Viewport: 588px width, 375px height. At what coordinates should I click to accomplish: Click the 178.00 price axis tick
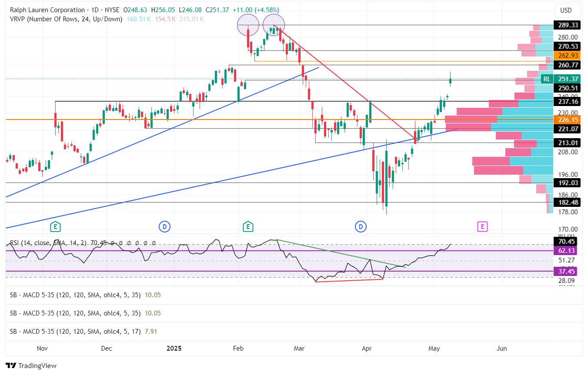(568, 212)
